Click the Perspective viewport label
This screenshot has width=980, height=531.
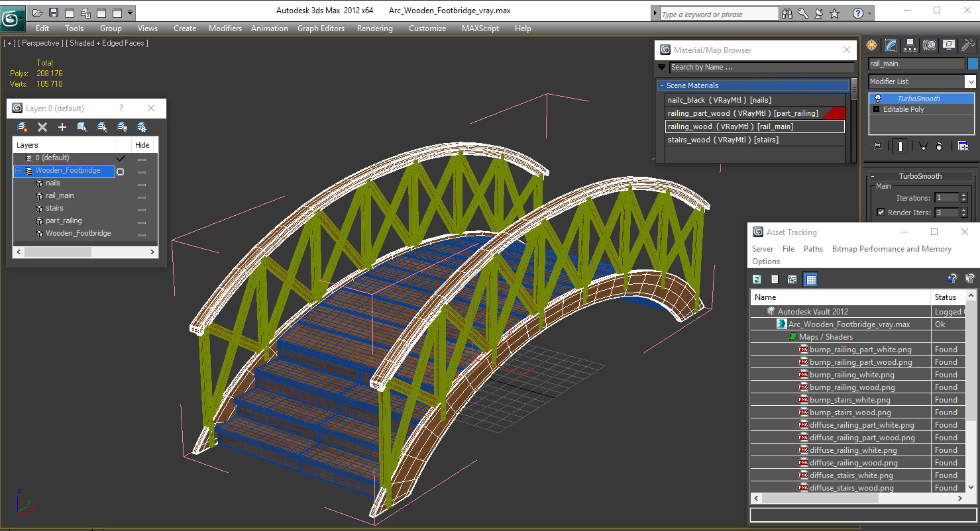click(41, 43)
